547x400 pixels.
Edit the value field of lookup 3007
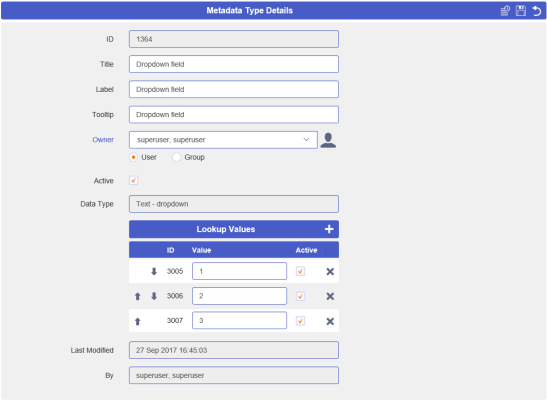pyautogui.click(x=239, y=320)
